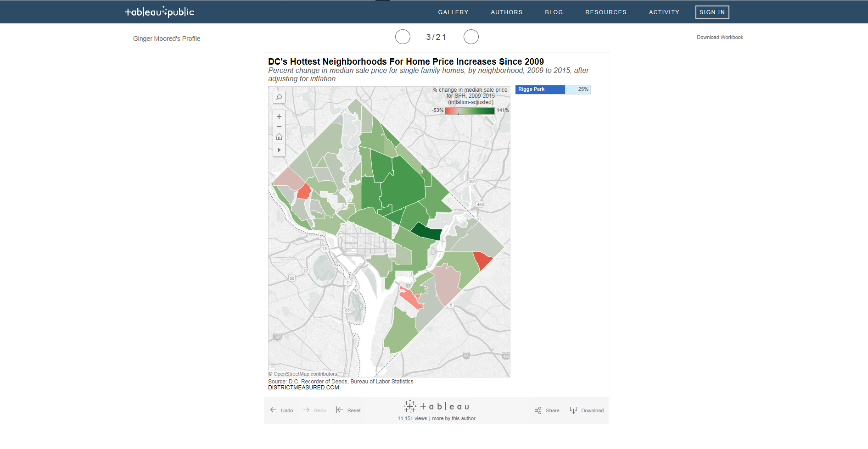
Task: Click the Reset icon in toolbar
Action: (x=340, y=410)
